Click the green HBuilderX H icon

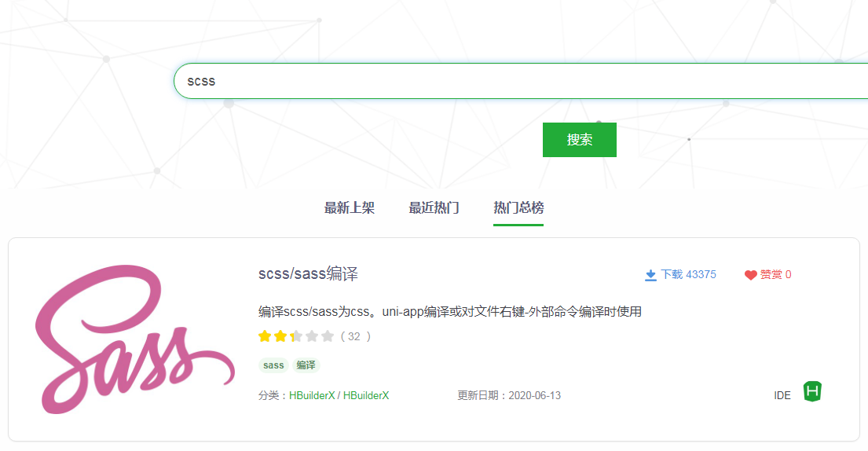pos(812,392)
